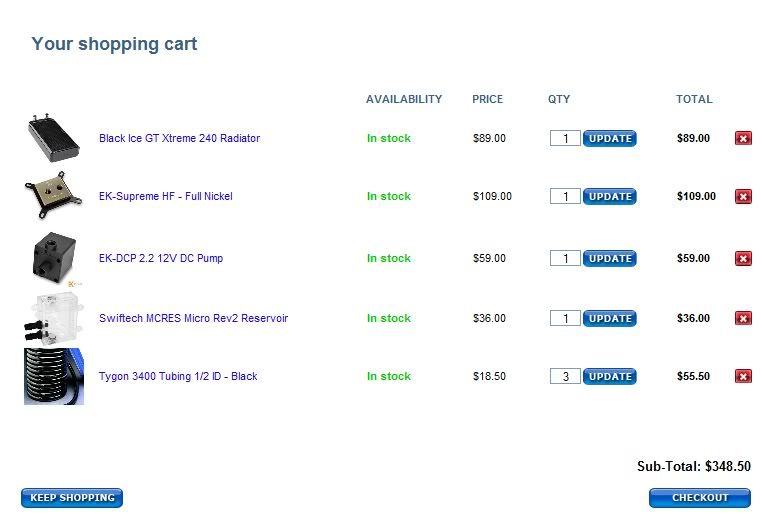Select the Tygon tubing quantity box showing 3
Viewport: 762px width, 529px height.
click(565, 376)
